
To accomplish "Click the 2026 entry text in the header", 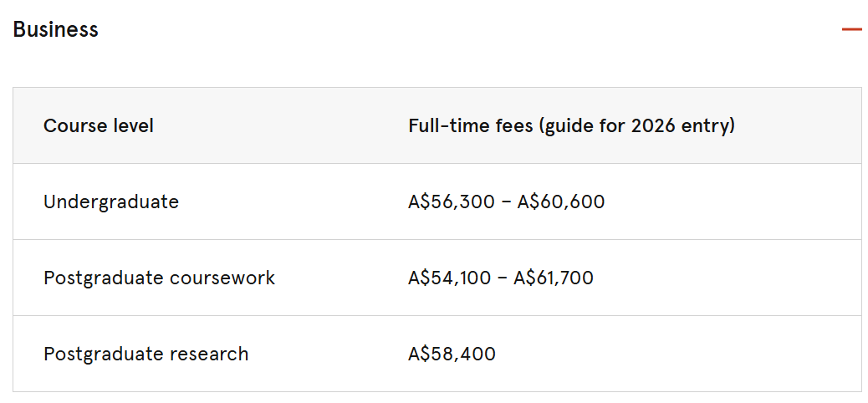I will 679,125.
